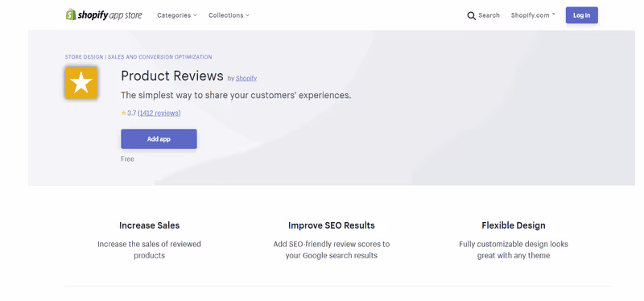The image size is (644, 301).
Task: Select the Increase Sales heading
Action: click(149, 225)
